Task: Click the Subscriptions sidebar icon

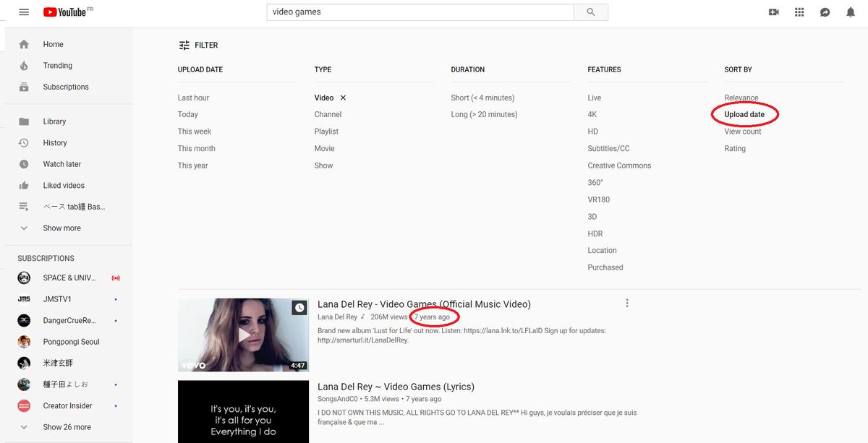Action: click(x=24, y=87)
